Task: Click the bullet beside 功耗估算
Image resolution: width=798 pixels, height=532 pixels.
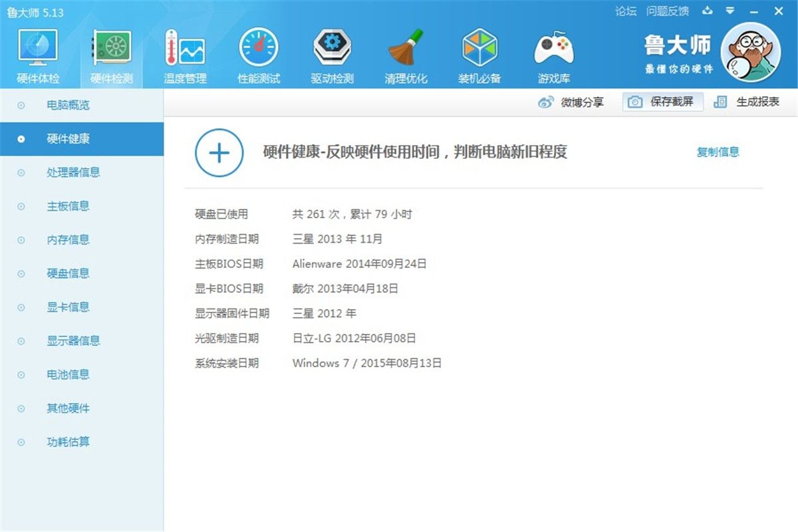Action: [21, 443]
